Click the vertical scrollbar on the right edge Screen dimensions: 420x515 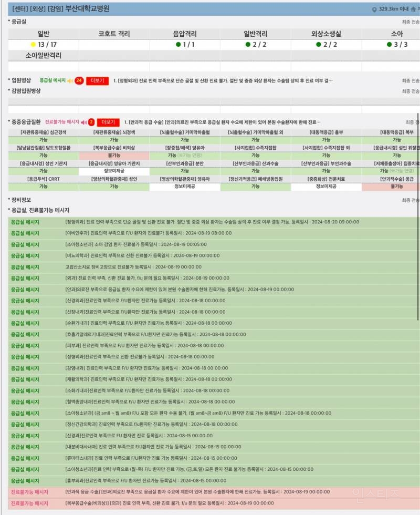click(x=418, y=217)
